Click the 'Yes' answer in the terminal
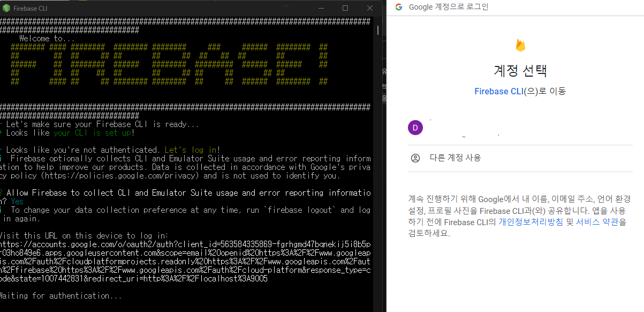 tap(17, 201)
